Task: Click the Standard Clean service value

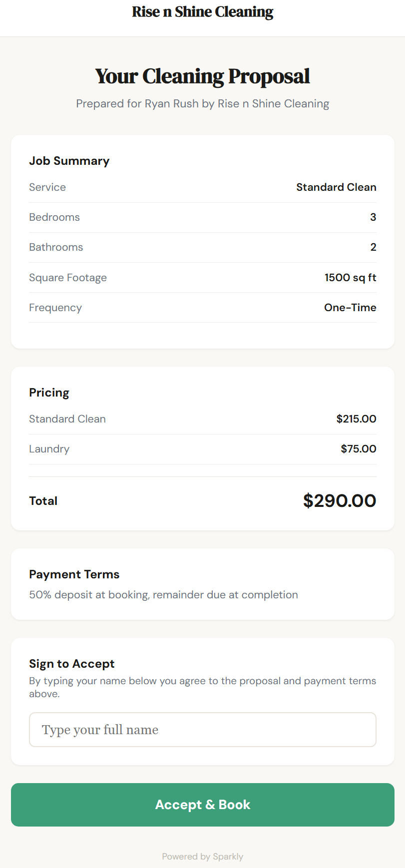Action: 336,187
